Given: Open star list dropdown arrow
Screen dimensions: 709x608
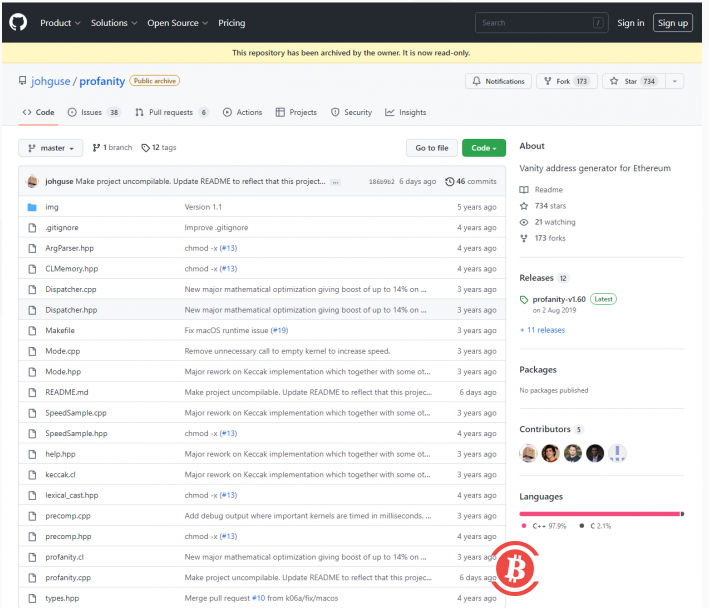Looking at the screenshot, I should tap(675, 81).
